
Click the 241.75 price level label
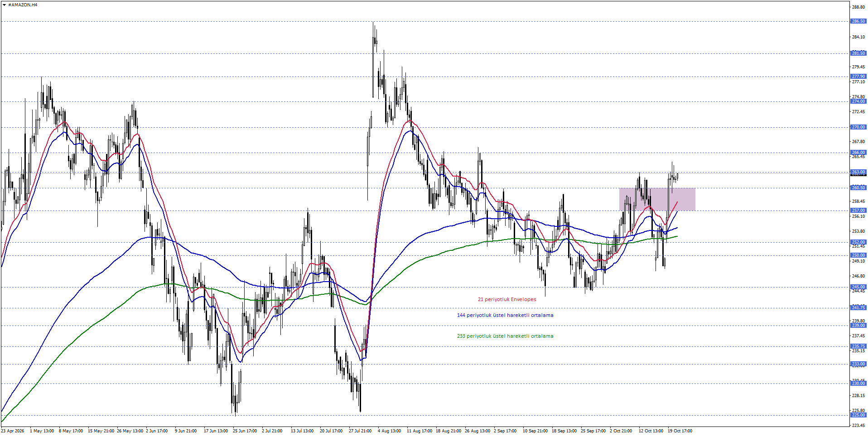pyautogui.click(x=858, y=308)
